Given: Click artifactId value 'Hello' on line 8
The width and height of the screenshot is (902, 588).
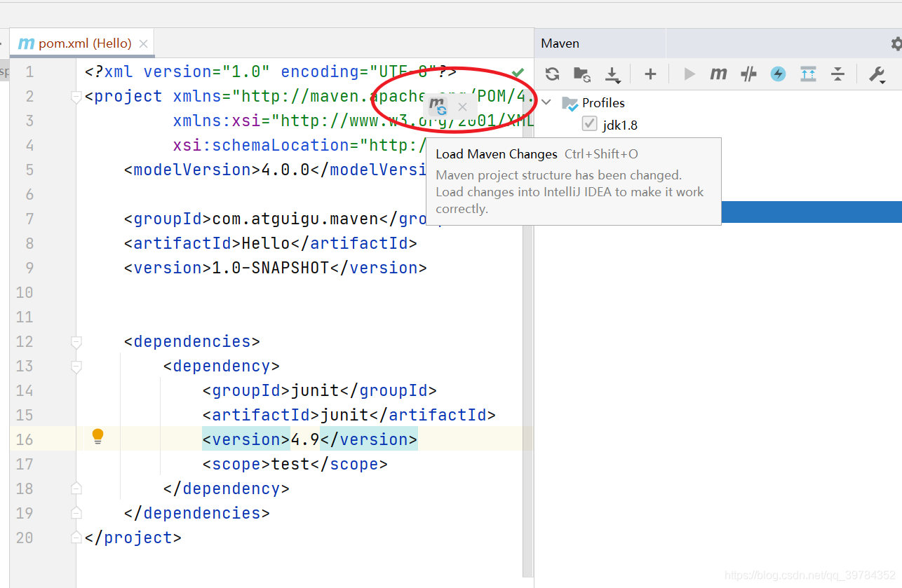Looking at the screenshot, I should (266, 243).
